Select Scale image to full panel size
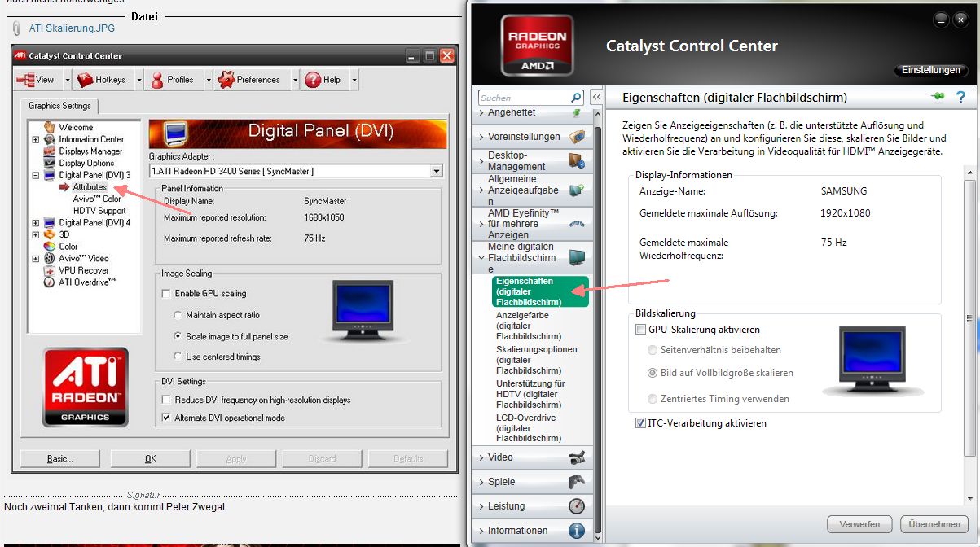Viewport: 980px width, 547px height. click(178, 336)
